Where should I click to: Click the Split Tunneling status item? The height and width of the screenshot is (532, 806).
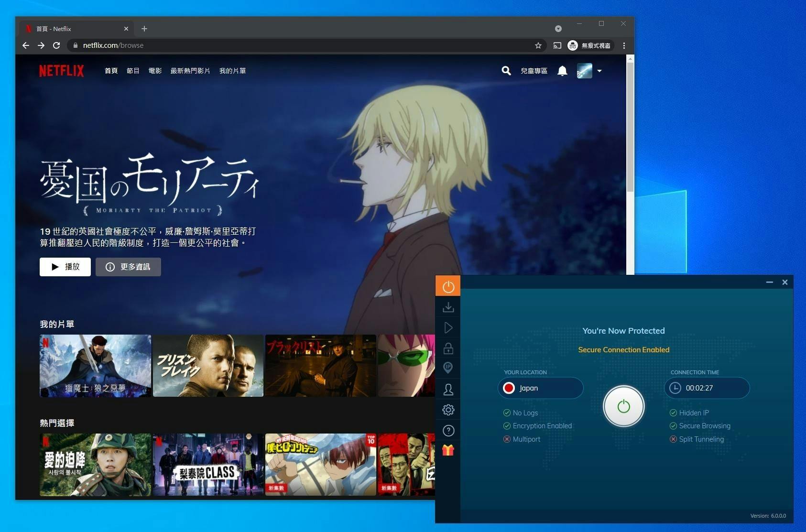coord(697,439)
